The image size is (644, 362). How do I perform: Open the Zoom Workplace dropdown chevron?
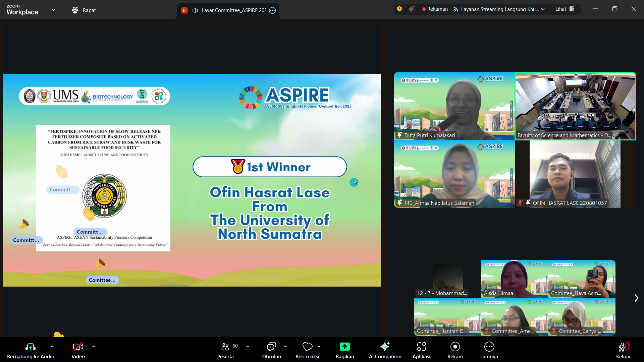[x=54, y=10]
